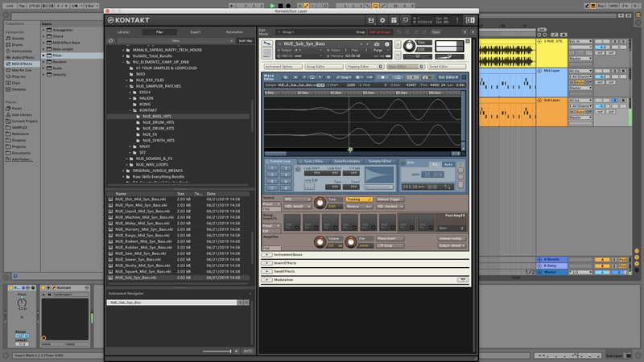Select the NUE_DRUM_HITS folder in tree

coord(158,122)
